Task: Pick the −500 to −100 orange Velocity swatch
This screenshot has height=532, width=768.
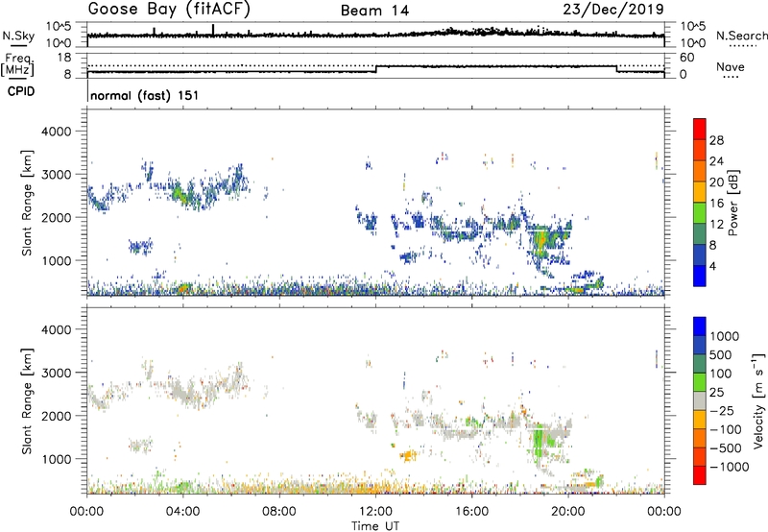Action: coord(700,438)
